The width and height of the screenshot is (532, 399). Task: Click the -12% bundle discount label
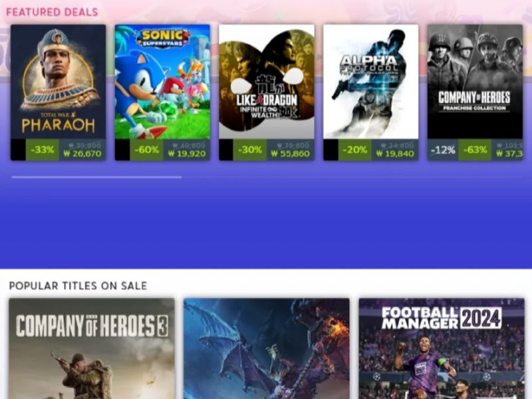point(443,150)
